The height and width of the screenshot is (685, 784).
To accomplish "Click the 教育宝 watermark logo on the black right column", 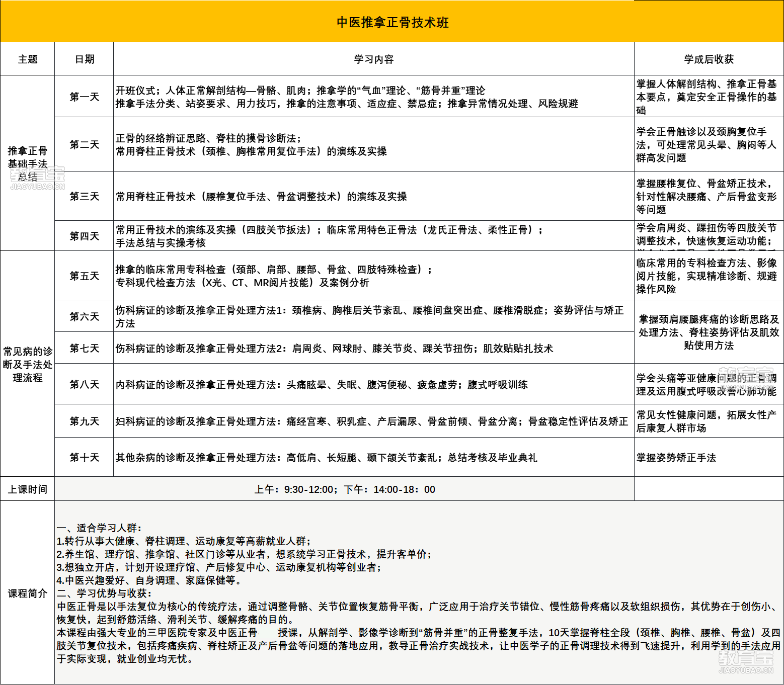I will click(x=745, y=379).
